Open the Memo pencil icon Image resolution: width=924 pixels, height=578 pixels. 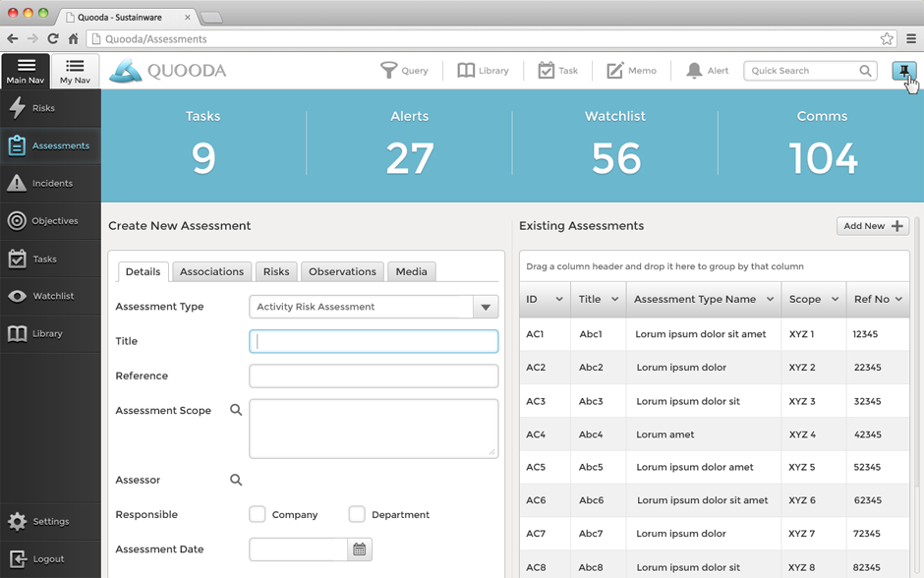click(615, 71)
